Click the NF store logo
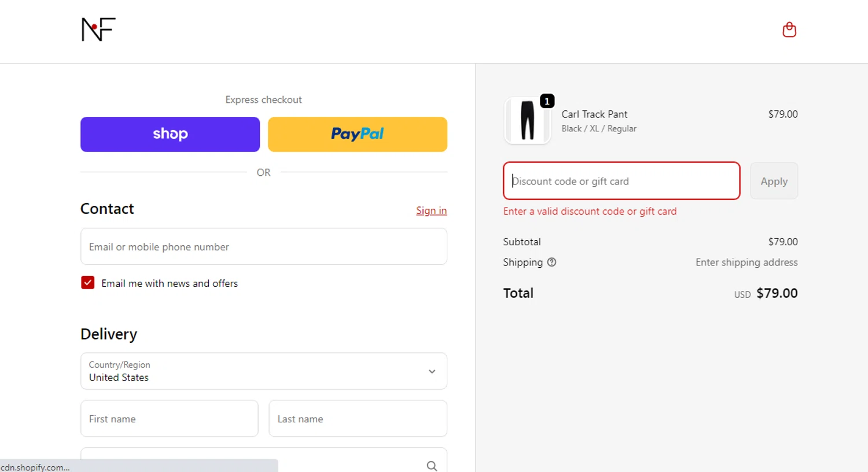The width and height of the screenshot is (868, 472). [x=98, y=30]
